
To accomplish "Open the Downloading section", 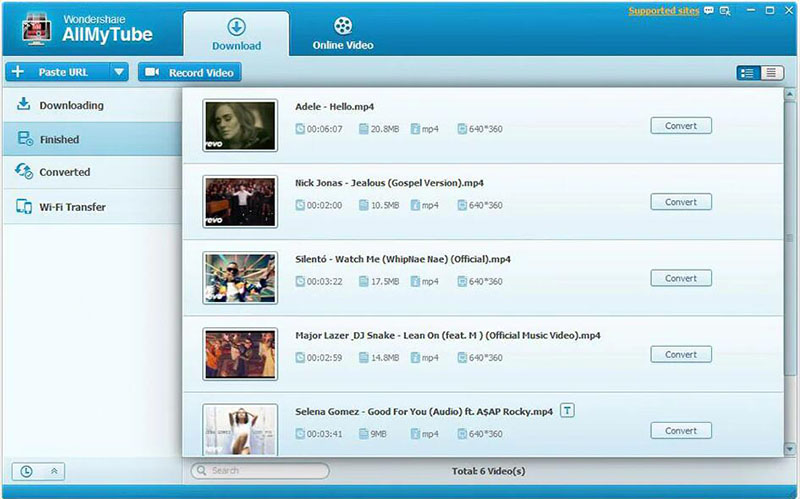I will (92, 105).
